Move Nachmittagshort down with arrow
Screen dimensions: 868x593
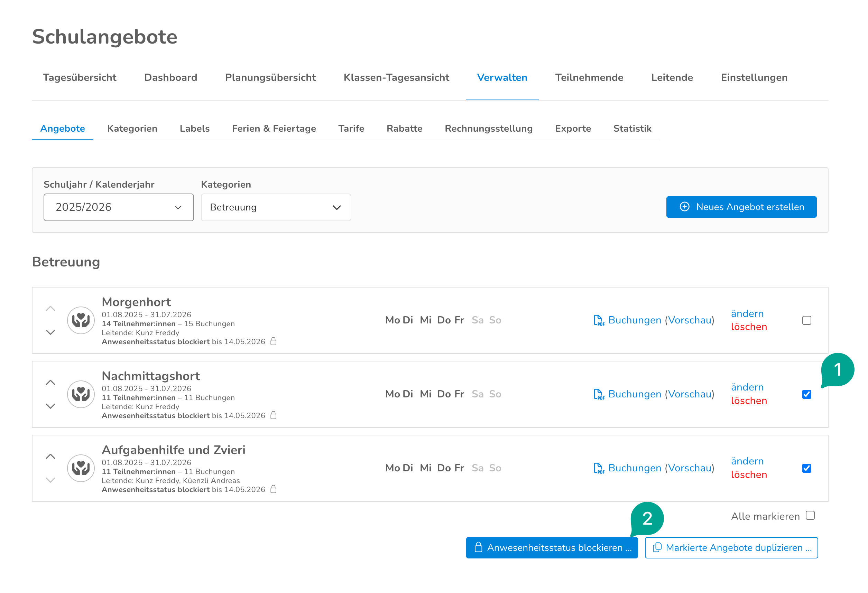click(x=50, y=406)
